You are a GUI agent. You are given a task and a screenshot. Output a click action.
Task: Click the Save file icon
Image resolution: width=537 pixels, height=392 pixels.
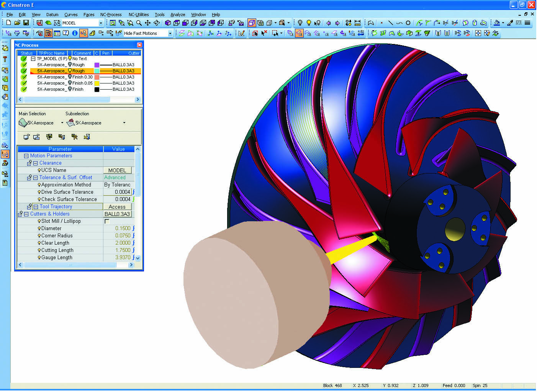click(26, 23)
